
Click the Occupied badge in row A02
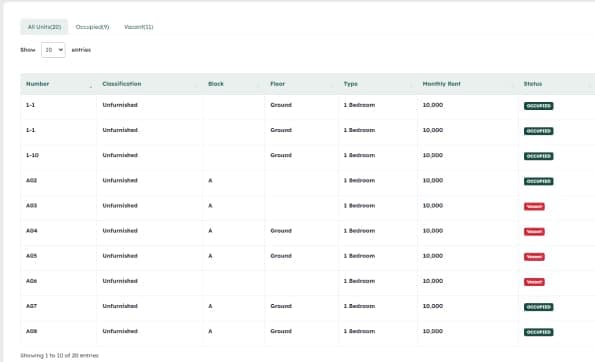coord(538,181)
